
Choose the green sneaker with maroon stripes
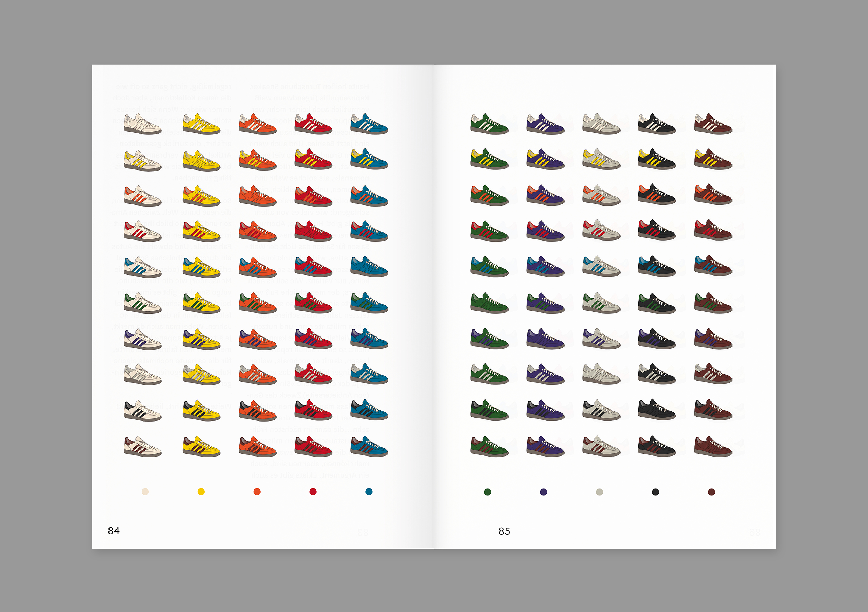tap(490, 447)
